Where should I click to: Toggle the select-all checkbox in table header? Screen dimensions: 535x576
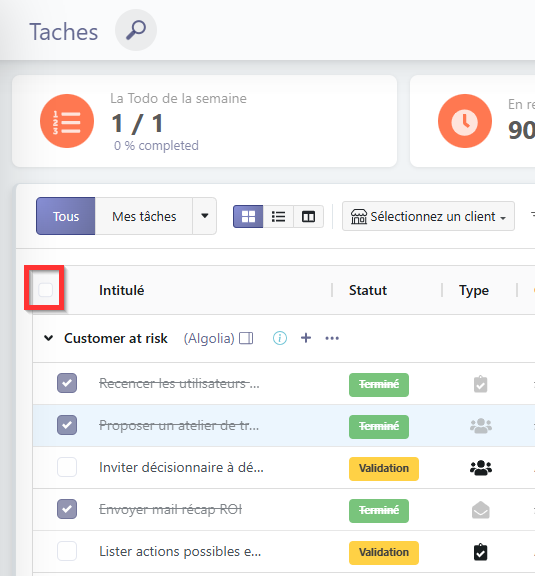click(x=46, y=290)
